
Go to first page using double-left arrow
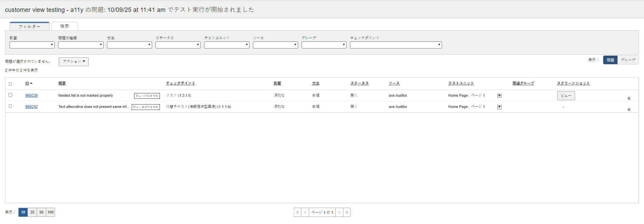(297, 212)
